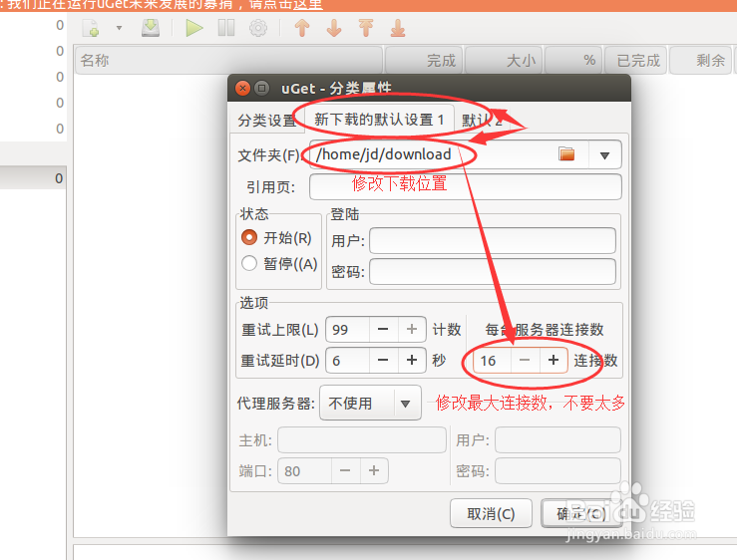Expand the folder path history dropdown
737x560 pixels.
[605, 155]
